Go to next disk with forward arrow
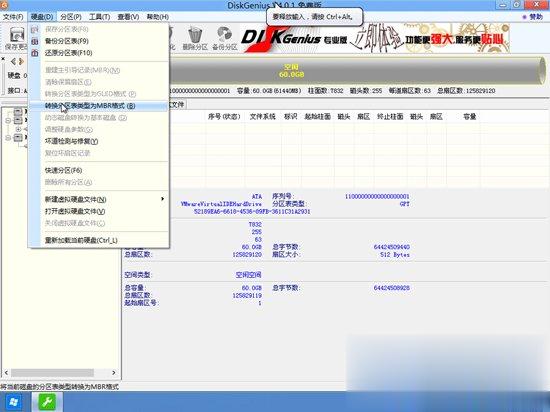 pyautogui.click(x=21, y=61)
